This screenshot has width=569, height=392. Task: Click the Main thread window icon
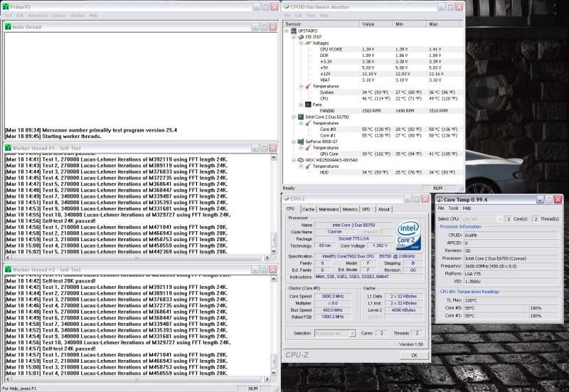9,26
